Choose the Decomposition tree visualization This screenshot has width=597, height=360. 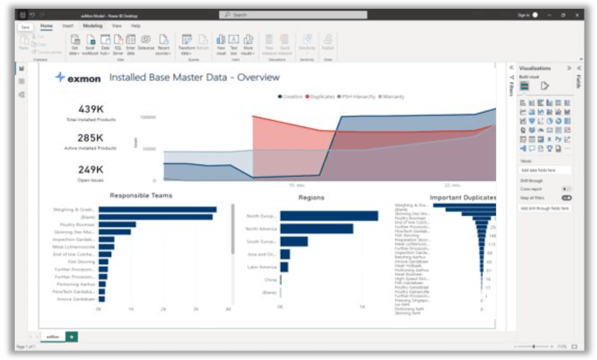(523, 148)
